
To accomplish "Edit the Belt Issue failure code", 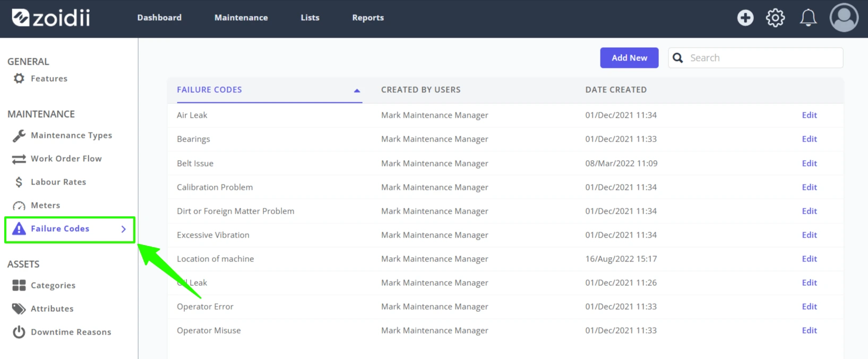I will point(809,163).
